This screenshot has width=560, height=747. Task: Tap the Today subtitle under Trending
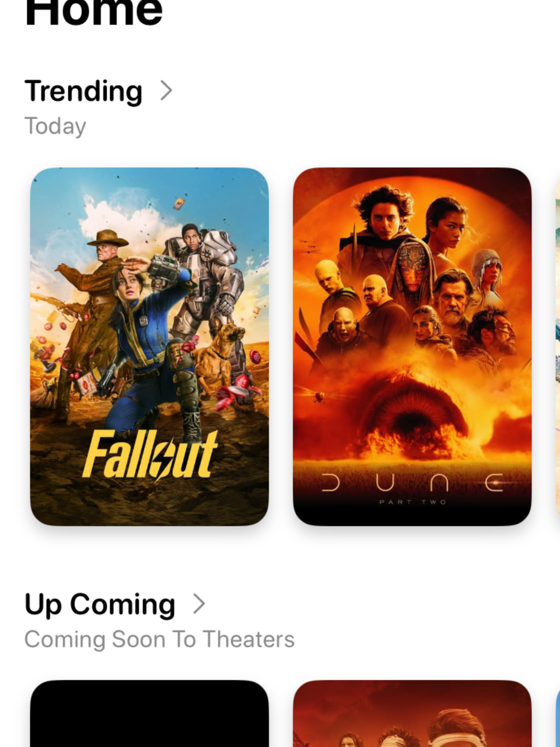click(55, 126)
